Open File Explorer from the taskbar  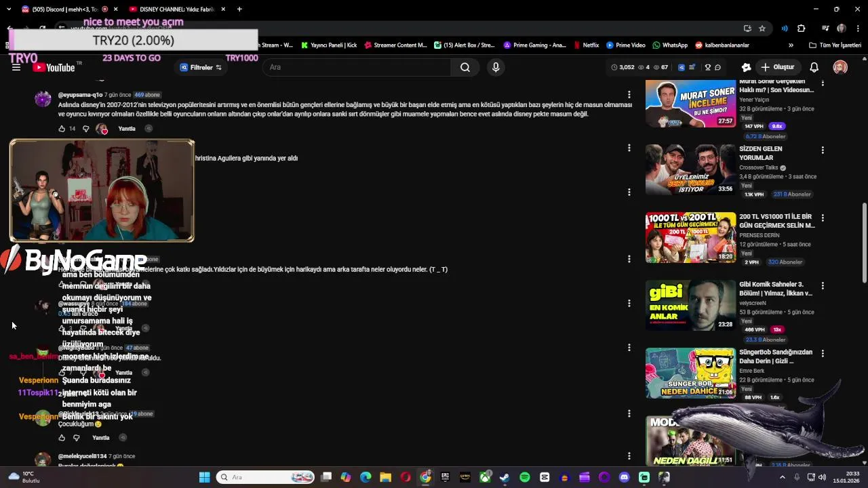point(385,477)
